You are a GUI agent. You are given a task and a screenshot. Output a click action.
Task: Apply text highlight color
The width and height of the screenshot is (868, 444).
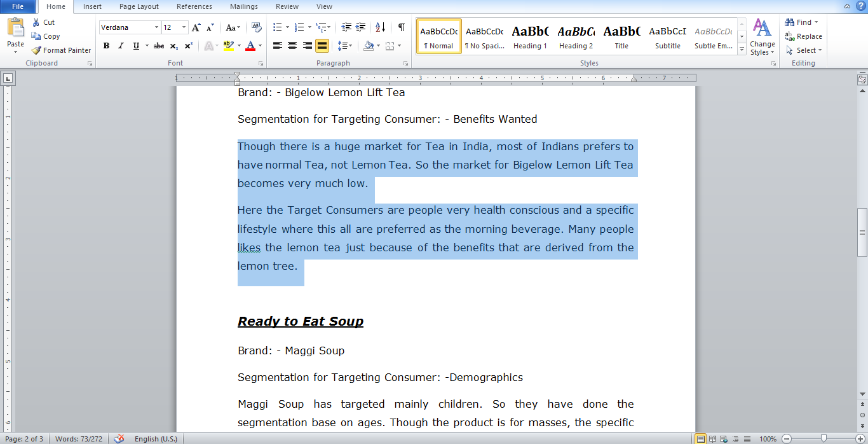coord(229,46)
